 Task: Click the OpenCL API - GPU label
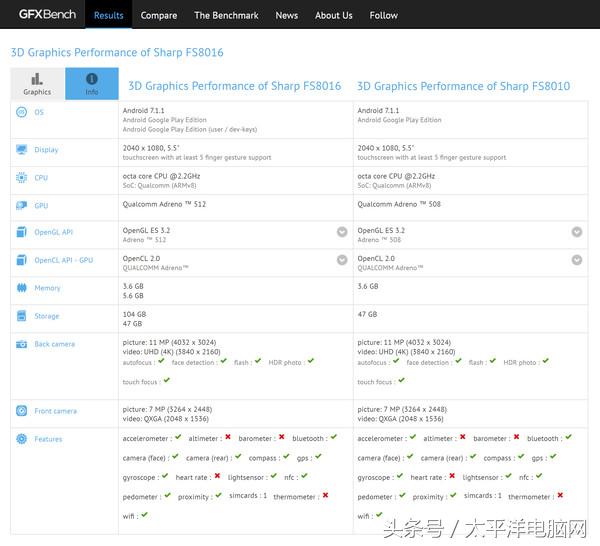pyautogui.click(x=64, y=260)
